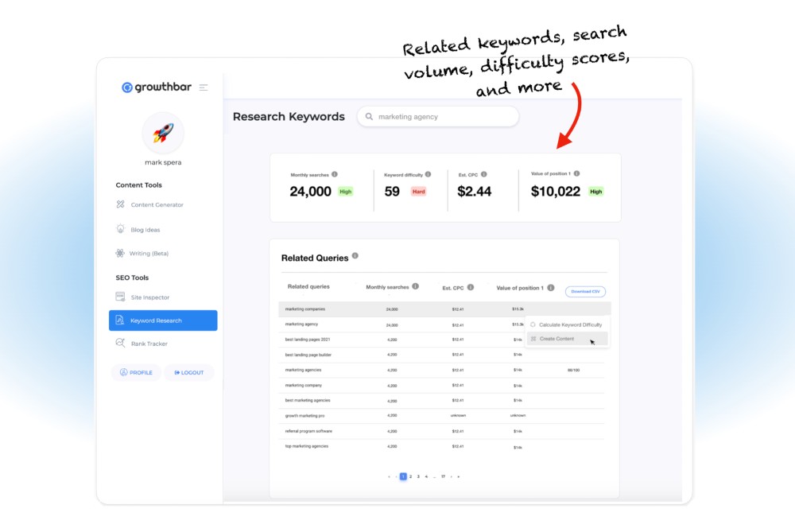
Task: Open the sidebar hamburger menu icon
Action: point(204,87)
